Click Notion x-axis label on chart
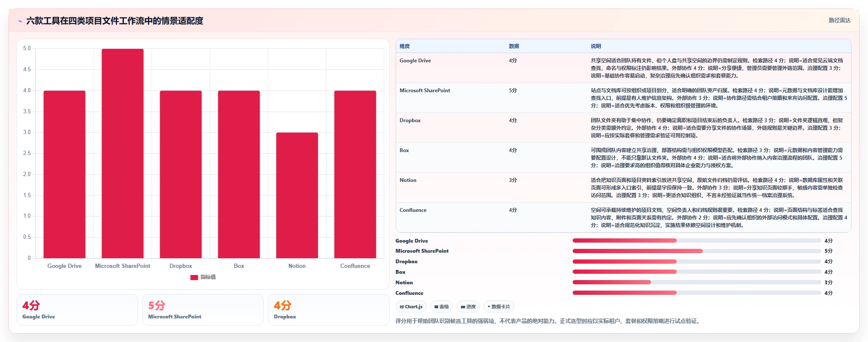The image size is (868, 342). pyautogui.click(x=297, y=266)
